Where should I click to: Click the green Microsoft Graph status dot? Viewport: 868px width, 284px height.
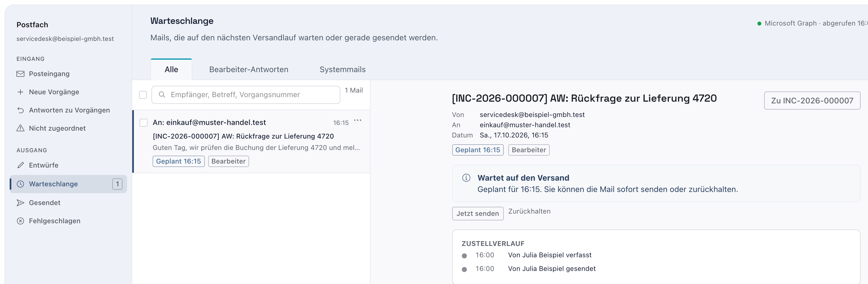[x=759, y=24]
